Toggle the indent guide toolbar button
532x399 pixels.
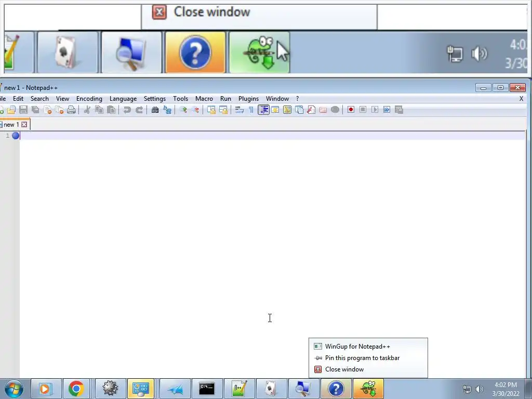263,110
